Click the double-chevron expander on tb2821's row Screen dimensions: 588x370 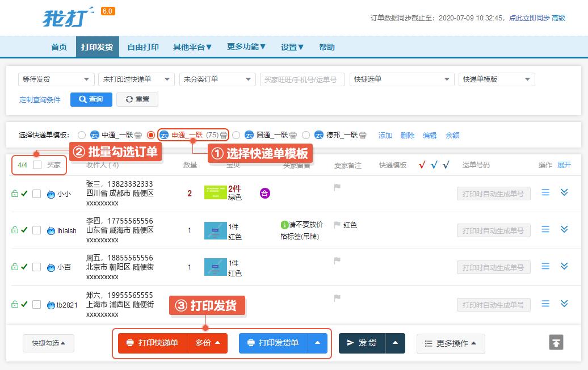click(x=564, y=304)
